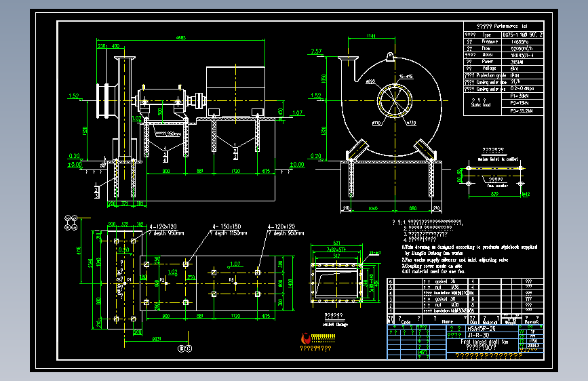Click the P2=15kN load value
This screenshot has width=588, height=381.
coord(520,103)
